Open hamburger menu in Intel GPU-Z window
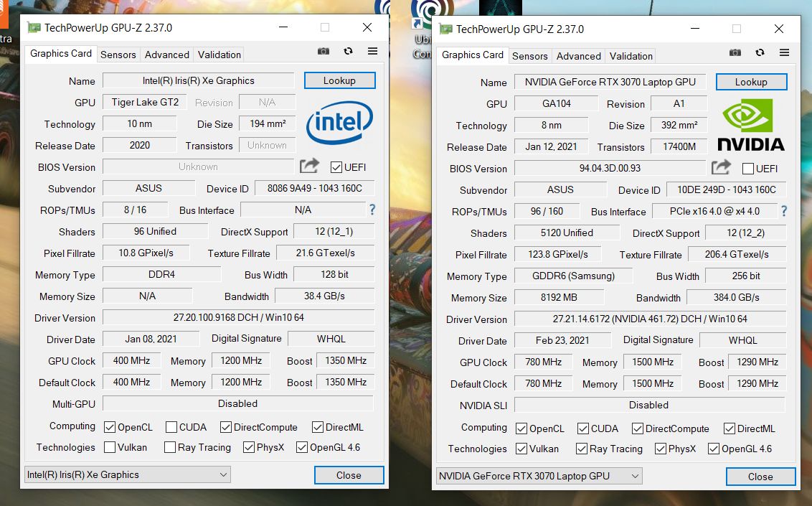Screen dimensions: 812x506 [x=372, y=51]
